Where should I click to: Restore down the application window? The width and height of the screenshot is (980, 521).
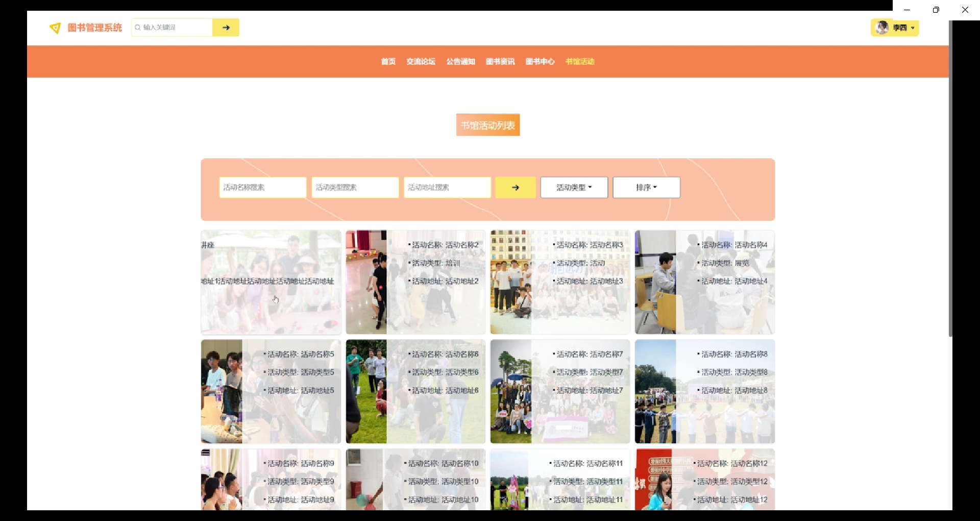936,10
